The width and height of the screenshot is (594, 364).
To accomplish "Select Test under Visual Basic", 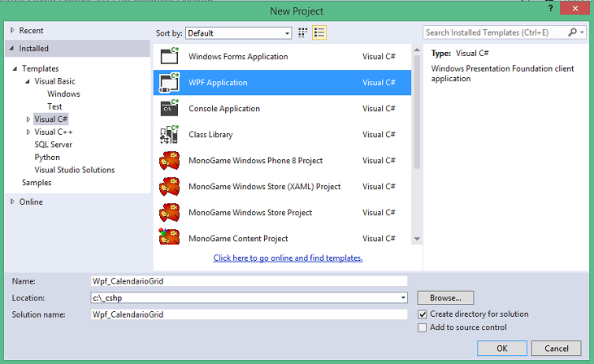I will [54, 106].
